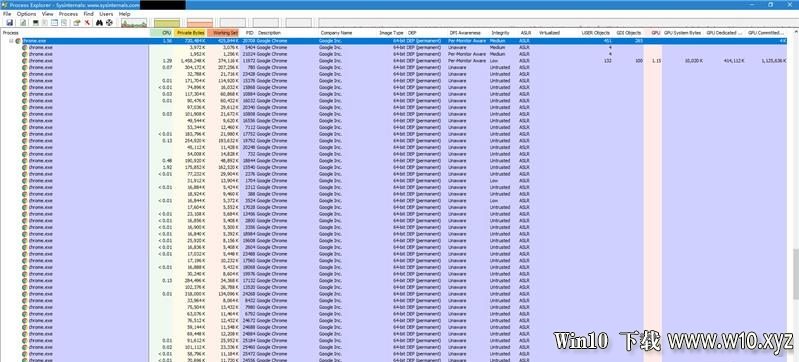The image size is (799, 362).
Task: Collapse the chrome.exe process tree
Action: 11,40
